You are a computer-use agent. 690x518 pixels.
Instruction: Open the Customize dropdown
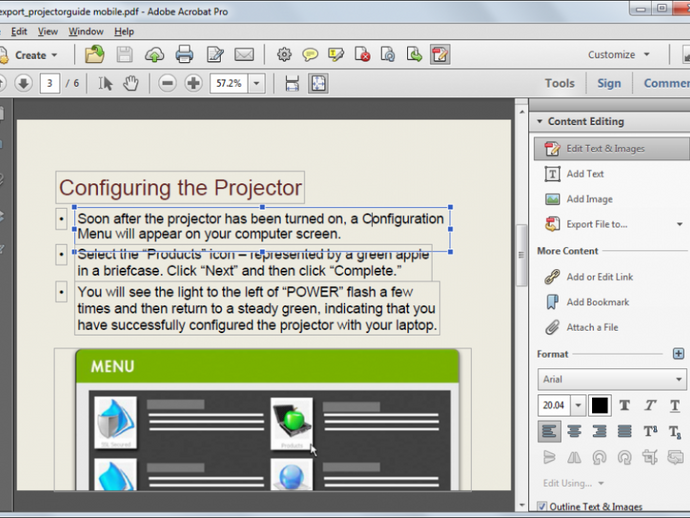tap(619, 55)
